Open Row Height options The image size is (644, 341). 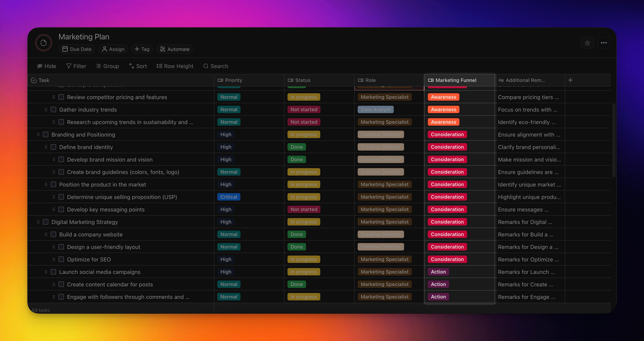(x=175, y=66)
